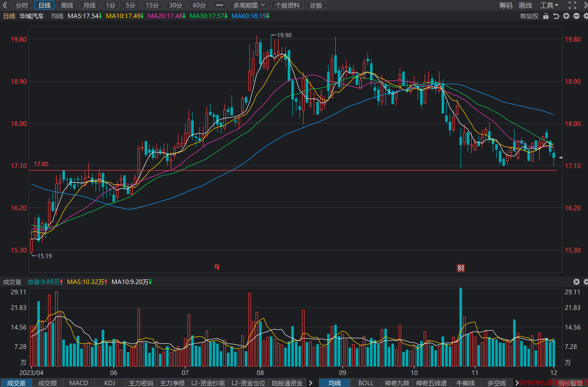This screenshot has width=588, height=387.
Task: Switch to 周线 weekly chart
Action: tap(67, 5)
